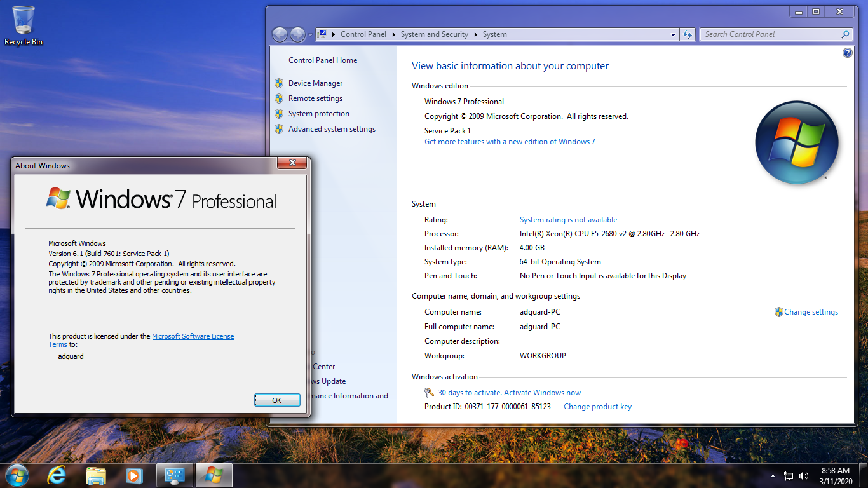868x488 pixels.
Task: Open System protection link
Action: tap(319, 114)
